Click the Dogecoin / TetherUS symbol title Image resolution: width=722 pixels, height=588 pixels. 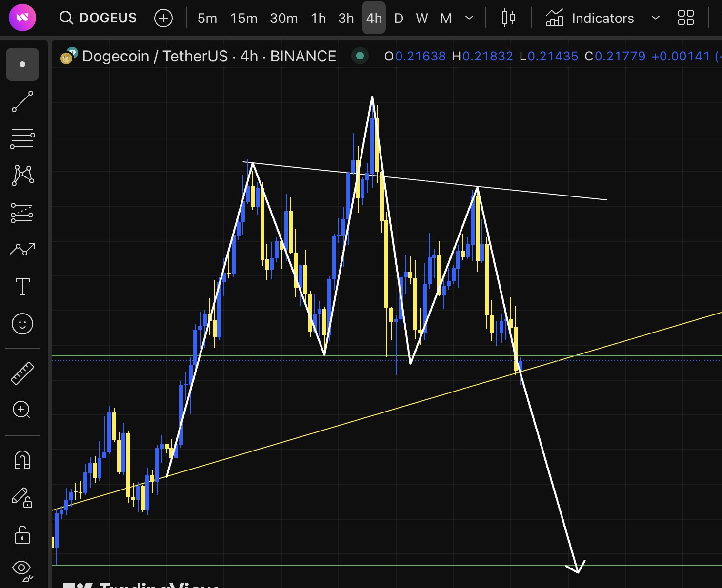209,57
